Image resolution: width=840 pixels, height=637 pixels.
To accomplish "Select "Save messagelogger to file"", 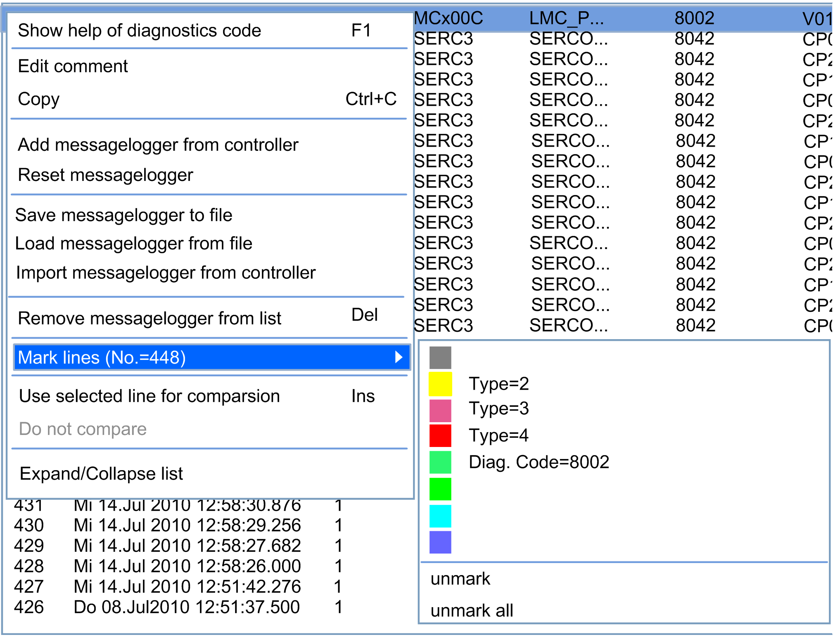I will click(x=124, y=215).
